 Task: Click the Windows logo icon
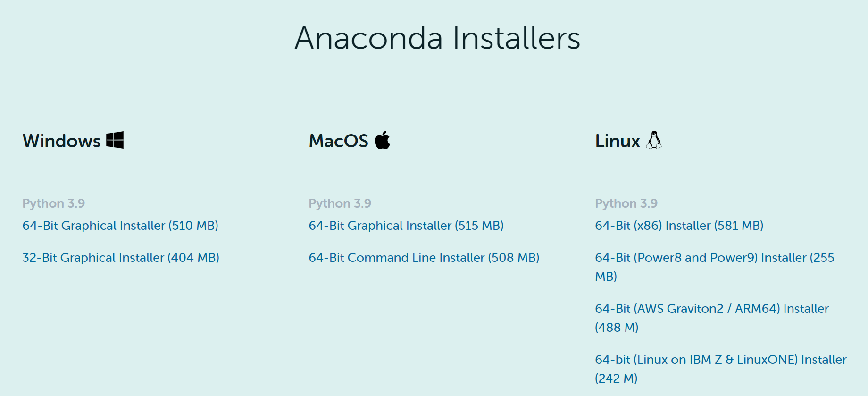click(115, 140)
